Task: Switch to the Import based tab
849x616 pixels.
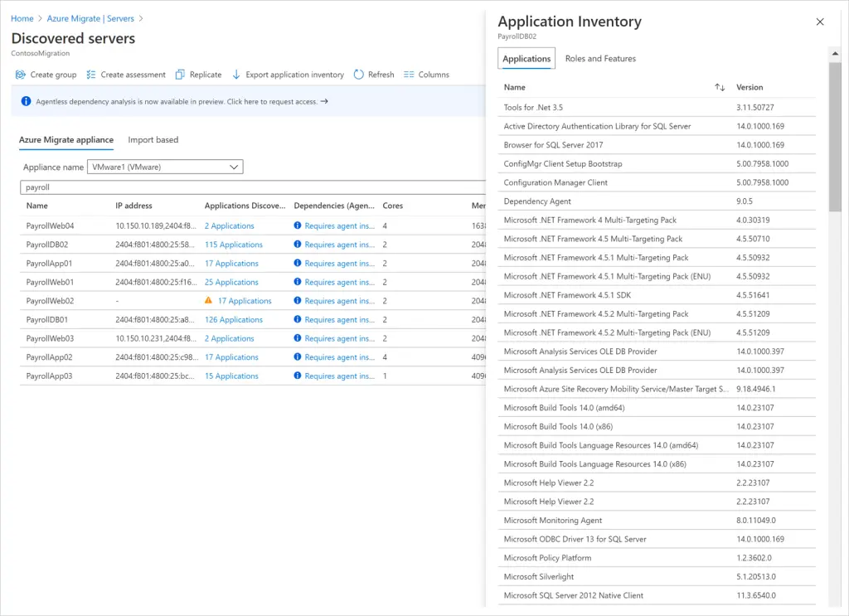Action: [155, 139]
